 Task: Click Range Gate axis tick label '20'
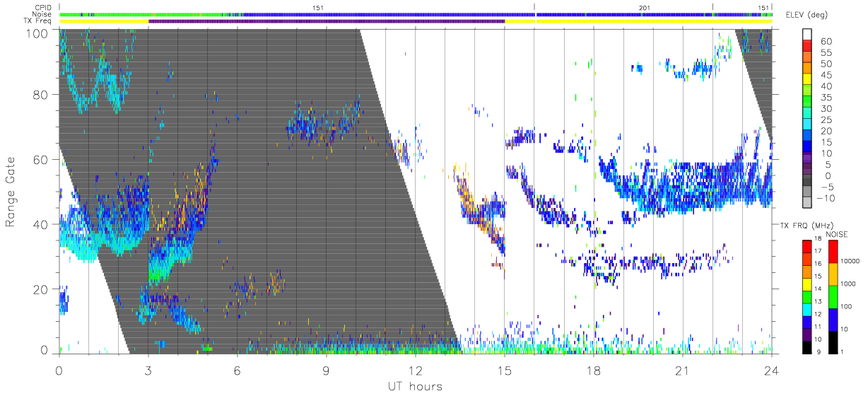(41, 289)
